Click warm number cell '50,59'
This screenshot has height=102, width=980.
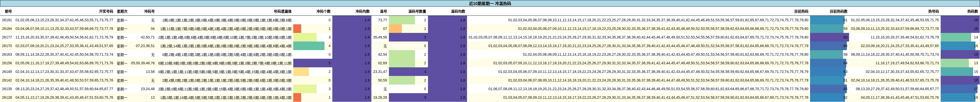tap(383, 80)
